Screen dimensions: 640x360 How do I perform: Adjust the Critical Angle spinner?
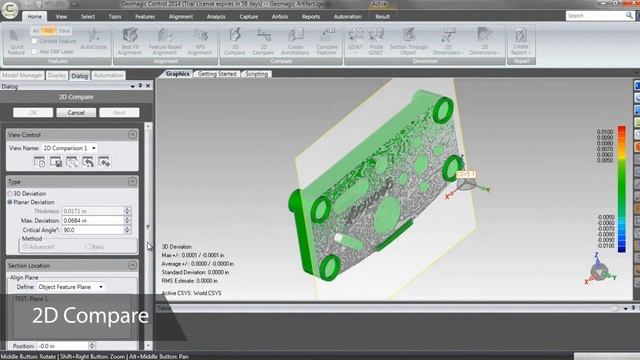(127, 230)
